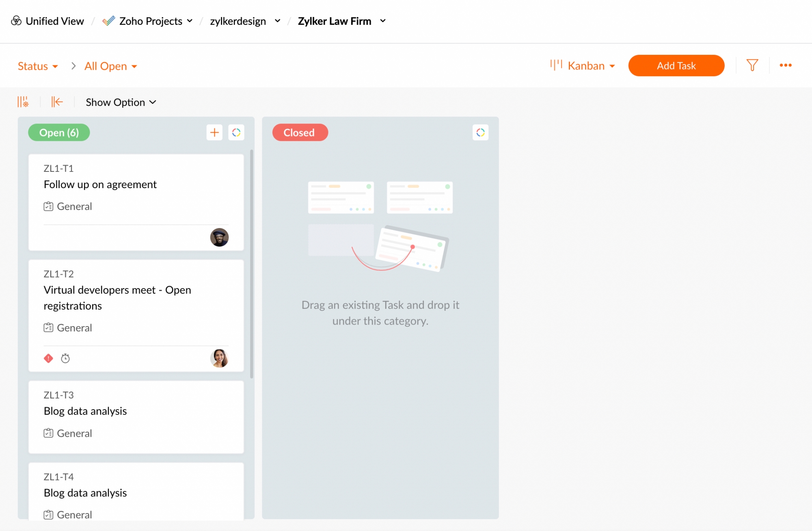Expand the Show Option menu
Viewport: 812px width, 531px height.
[x=121, y=102]
